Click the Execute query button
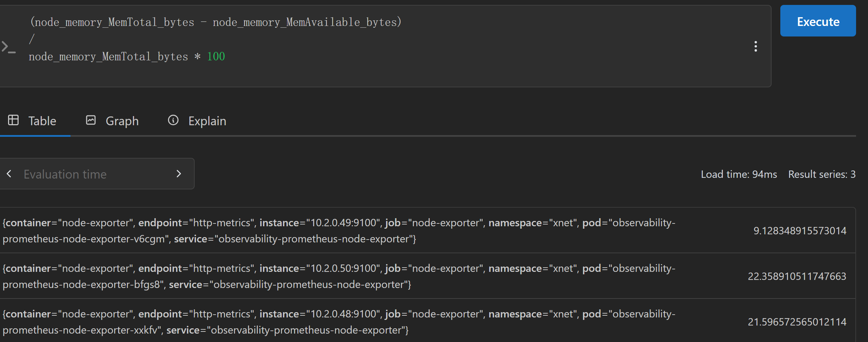 click(x=818, y=21)
